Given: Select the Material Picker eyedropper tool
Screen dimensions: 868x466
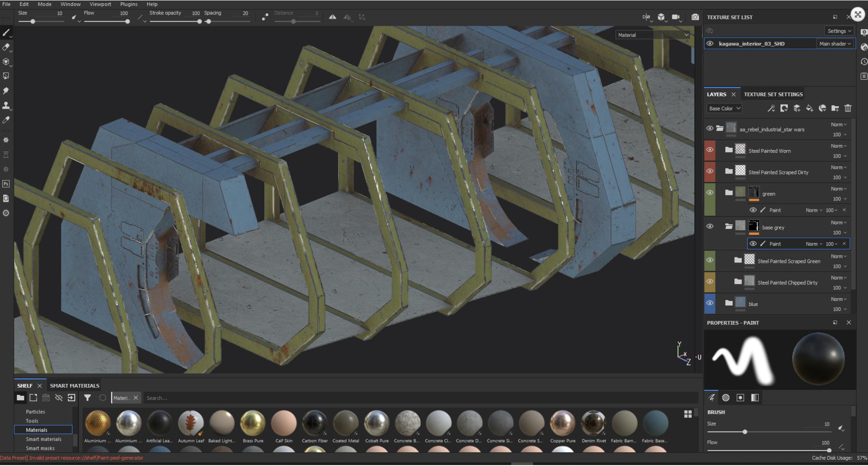Looking at the screenshot, I should 6,120.
